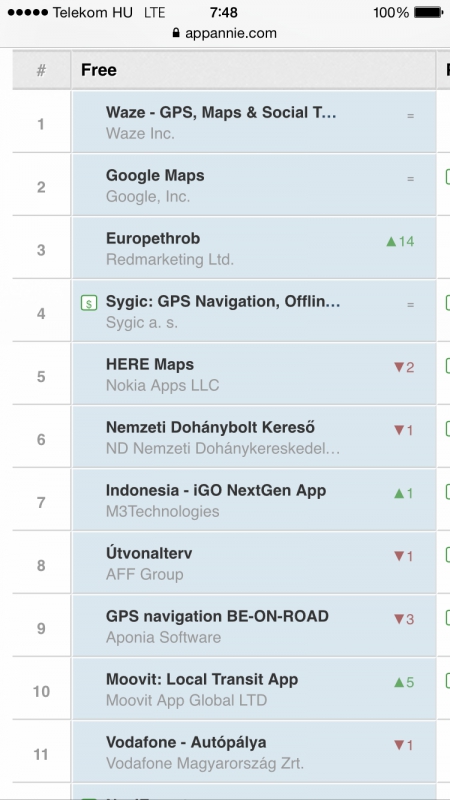Tap the lock icon next to appannie.com
Screen dimensions: 450x800
tap(176, 33)
